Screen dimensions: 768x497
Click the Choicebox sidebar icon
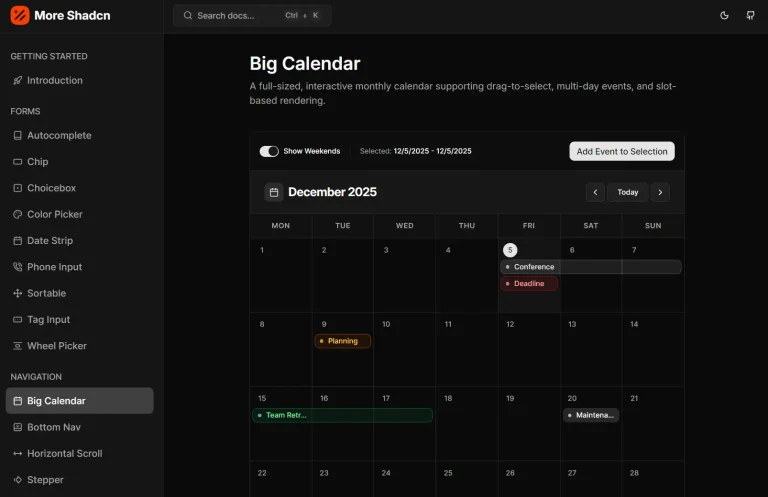(x=18, y=188)
